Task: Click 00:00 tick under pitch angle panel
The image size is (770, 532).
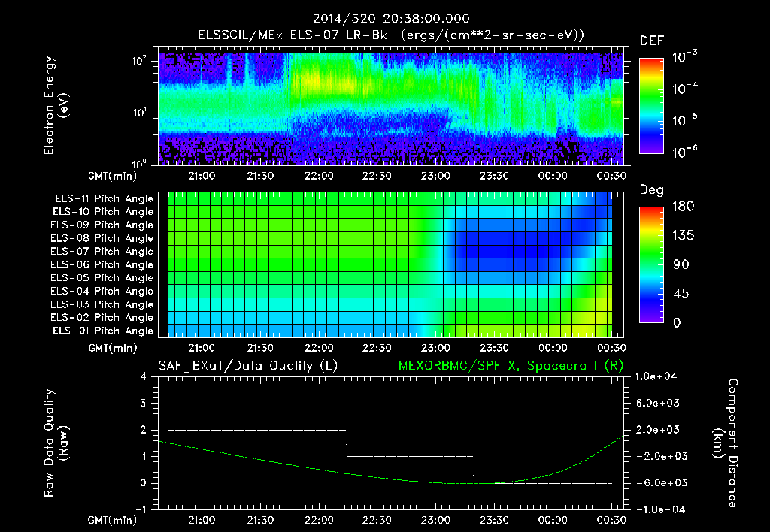Action: (553, 348)
